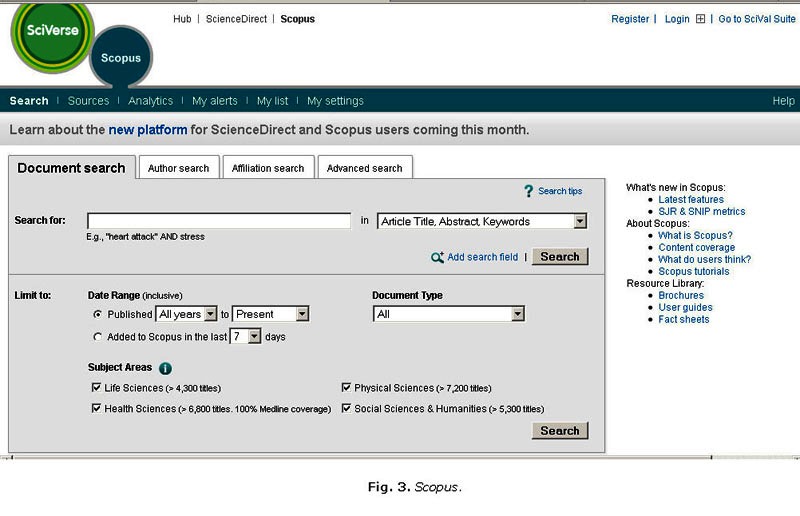Switch to the Author search tab
The height and width of the screenshot is (516, 800).
pyautogui.click(x=178, y=168)
